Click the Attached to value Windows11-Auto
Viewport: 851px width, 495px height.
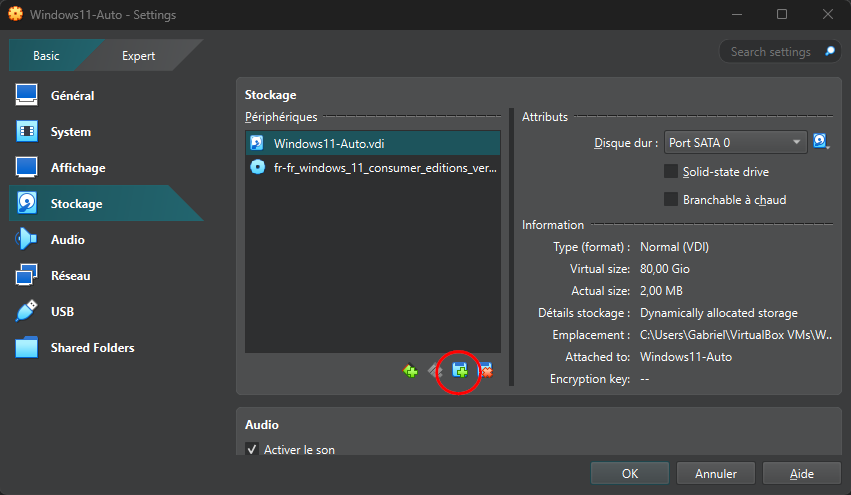[x=686, y=357]
